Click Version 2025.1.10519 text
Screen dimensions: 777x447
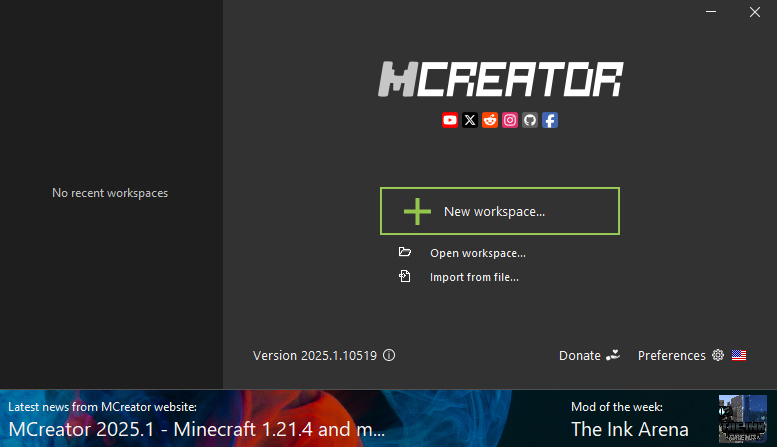click(x=315, y=355)
